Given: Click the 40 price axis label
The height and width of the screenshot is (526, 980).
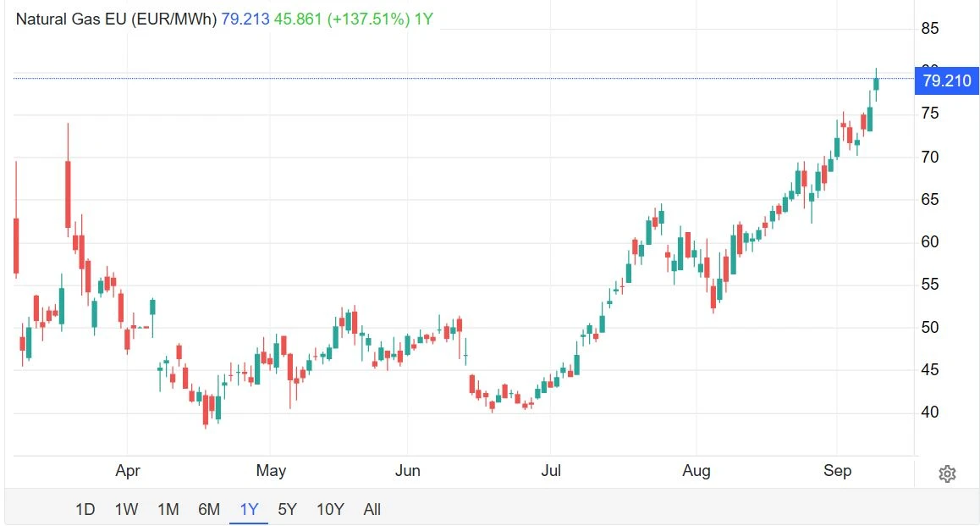Looking at the screenshot, I should coord(930,412).
